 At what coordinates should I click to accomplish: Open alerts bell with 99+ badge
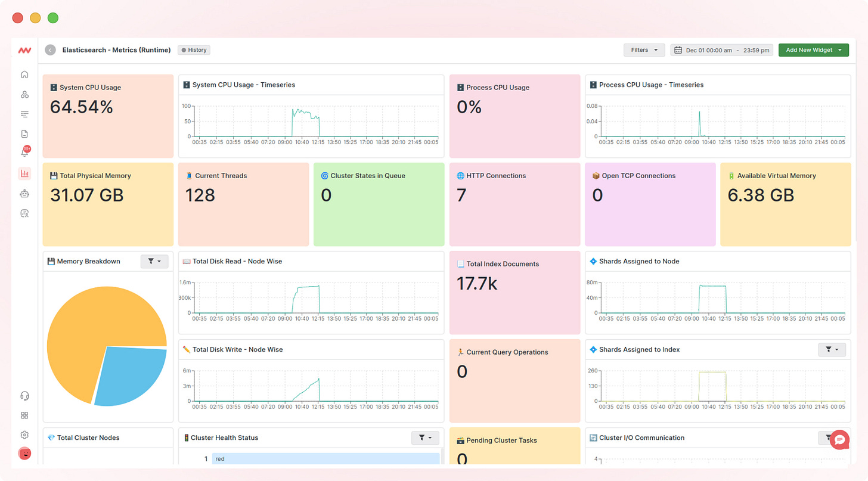coord(25,152)
